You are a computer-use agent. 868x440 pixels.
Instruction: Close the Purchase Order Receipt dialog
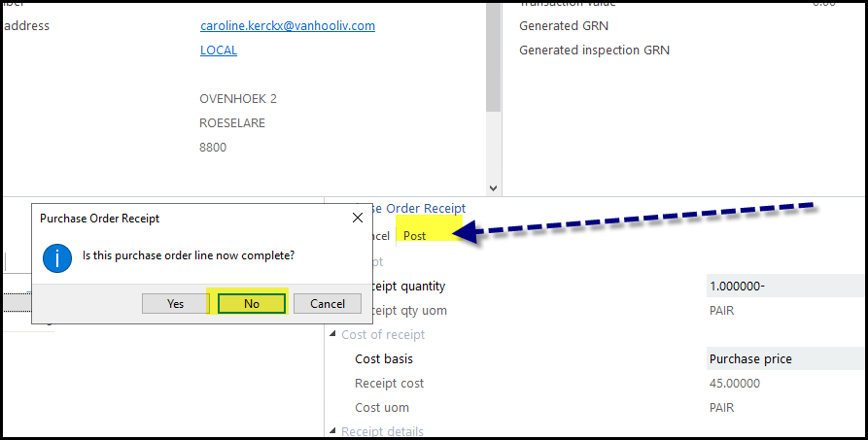pyautogui.click(x=357, y=219)
